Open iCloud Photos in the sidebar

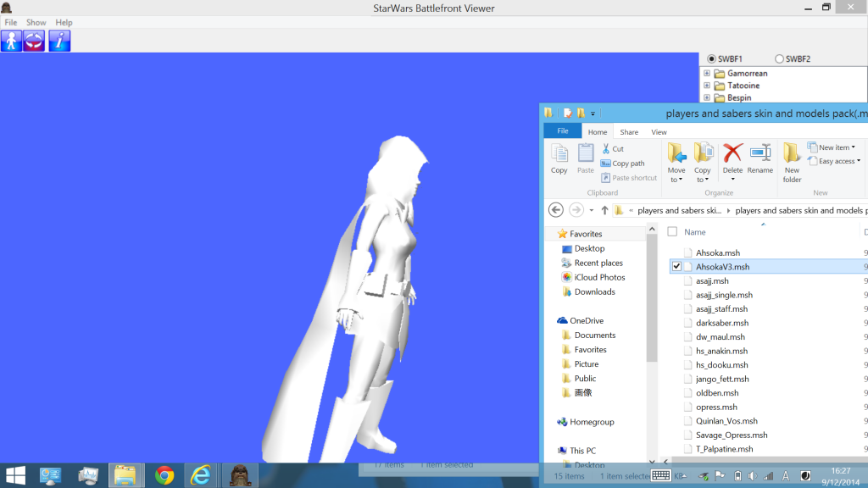click(599, 277)
